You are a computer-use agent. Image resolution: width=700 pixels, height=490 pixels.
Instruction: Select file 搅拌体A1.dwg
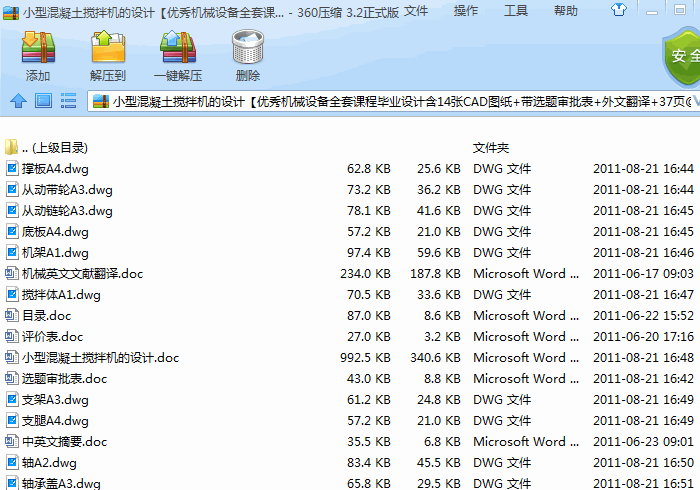click(x=61, y=295)
